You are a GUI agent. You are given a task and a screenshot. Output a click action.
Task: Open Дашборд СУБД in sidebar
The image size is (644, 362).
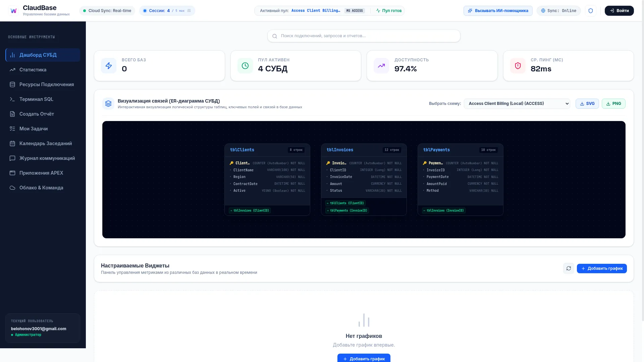43,55
